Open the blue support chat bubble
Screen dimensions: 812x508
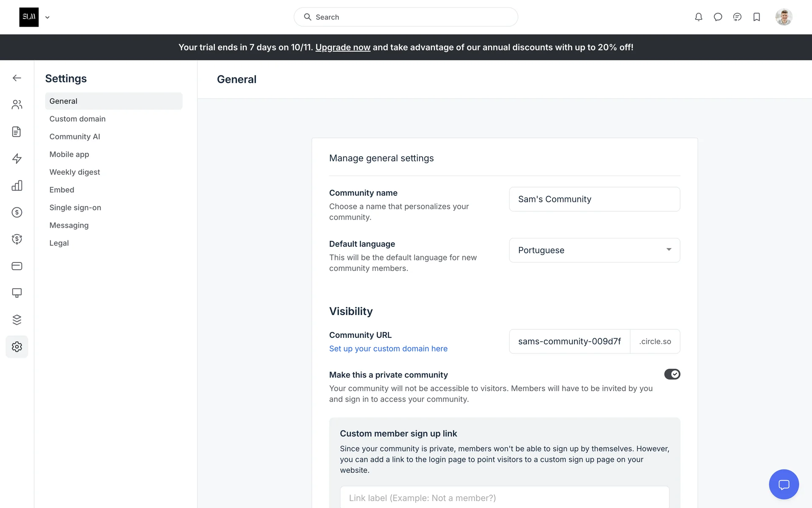pyautogui.click(x=784, y=484)
